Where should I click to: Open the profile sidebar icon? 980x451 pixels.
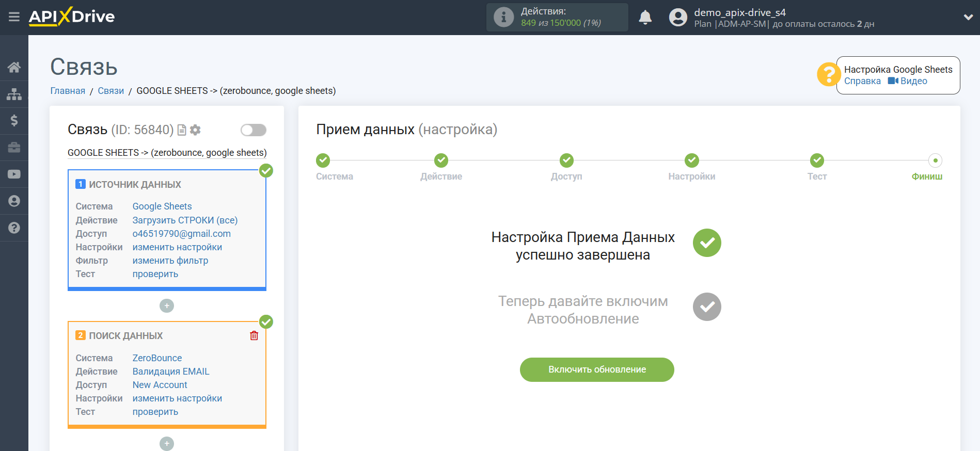pos(14,201)
